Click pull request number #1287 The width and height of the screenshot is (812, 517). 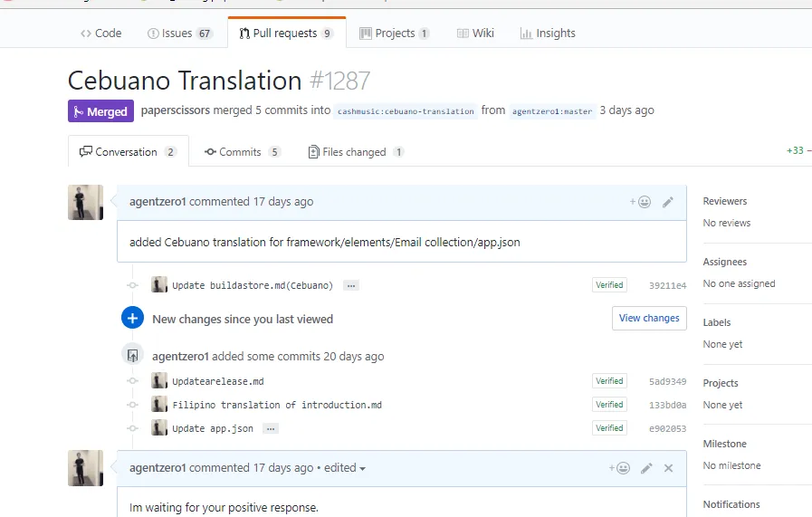(x=339, y=81)
